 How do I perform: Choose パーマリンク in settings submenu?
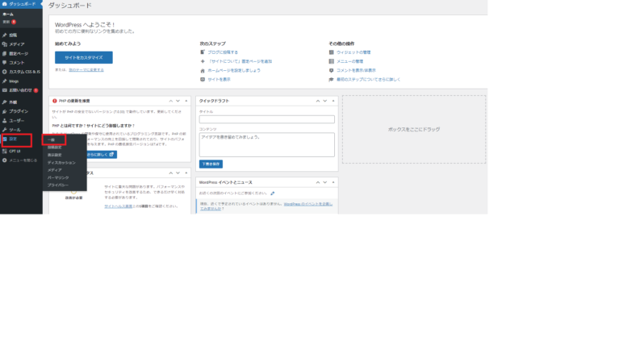point(57,177)
